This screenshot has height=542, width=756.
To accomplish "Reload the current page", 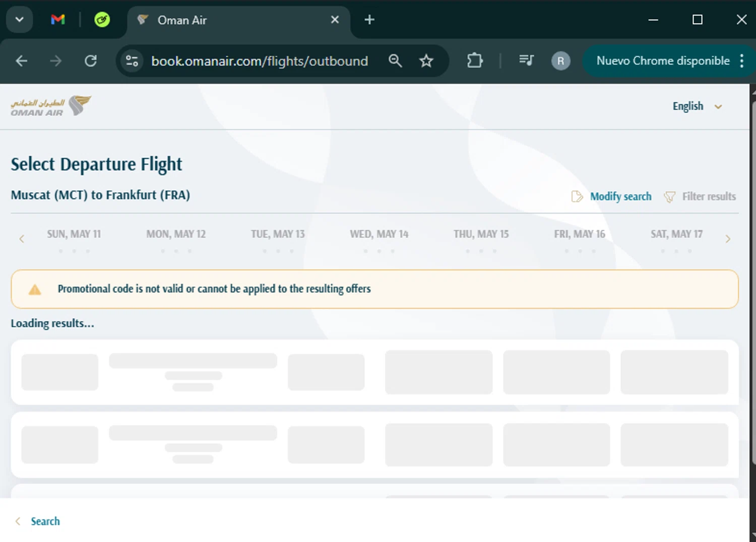I will (91, 61).
